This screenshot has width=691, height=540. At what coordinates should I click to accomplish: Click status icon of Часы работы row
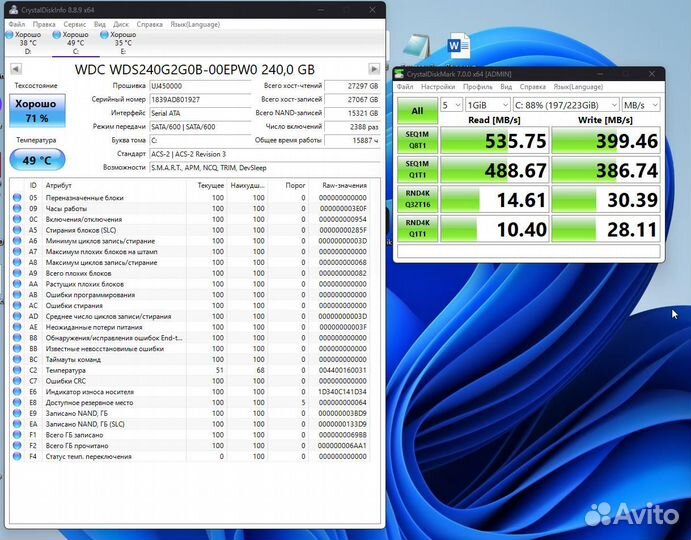pyautogui.click(x=17, y=208)
